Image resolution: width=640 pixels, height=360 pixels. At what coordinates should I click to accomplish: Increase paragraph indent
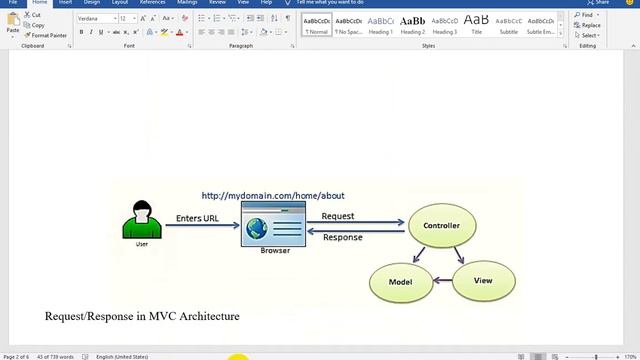260,18
